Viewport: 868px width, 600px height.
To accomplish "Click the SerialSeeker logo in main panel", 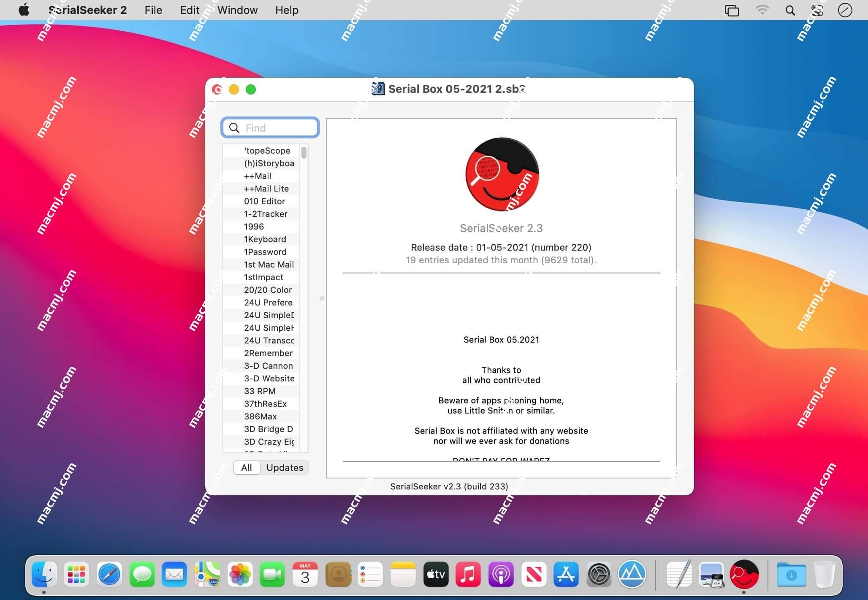I will click(501, 176).
